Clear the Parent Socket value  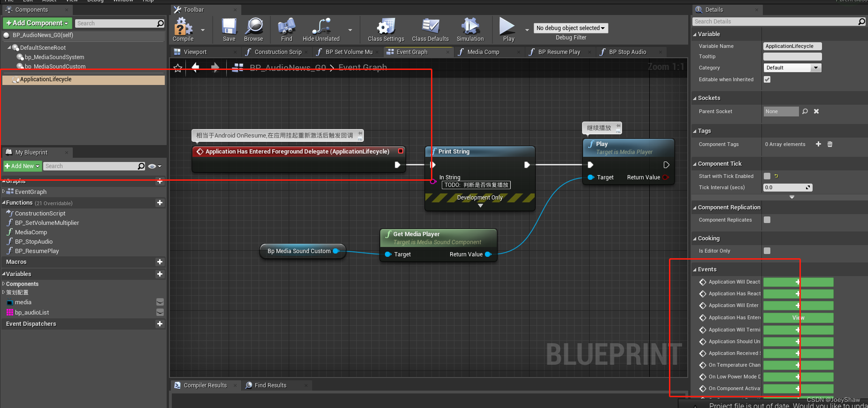point(816,111)
